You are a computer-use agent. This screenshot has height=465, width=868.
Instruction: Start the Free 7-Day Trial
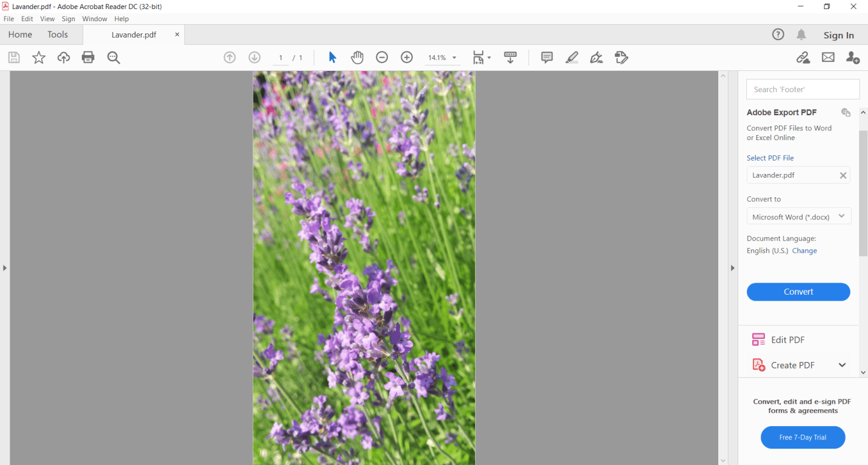tap(803, 437)
